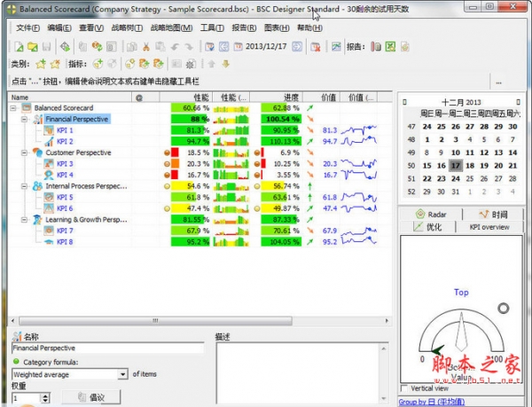Screen dimensions: 532x407
Task: Add a new indicator after 指标
Action: tap(98, 64)
